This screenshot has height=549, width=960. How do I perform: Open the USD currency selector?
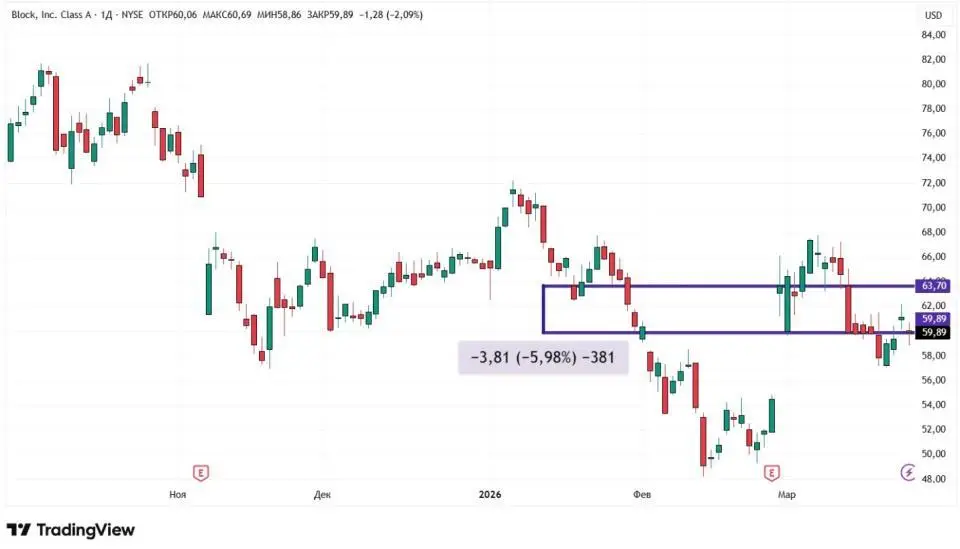point(933,15)
